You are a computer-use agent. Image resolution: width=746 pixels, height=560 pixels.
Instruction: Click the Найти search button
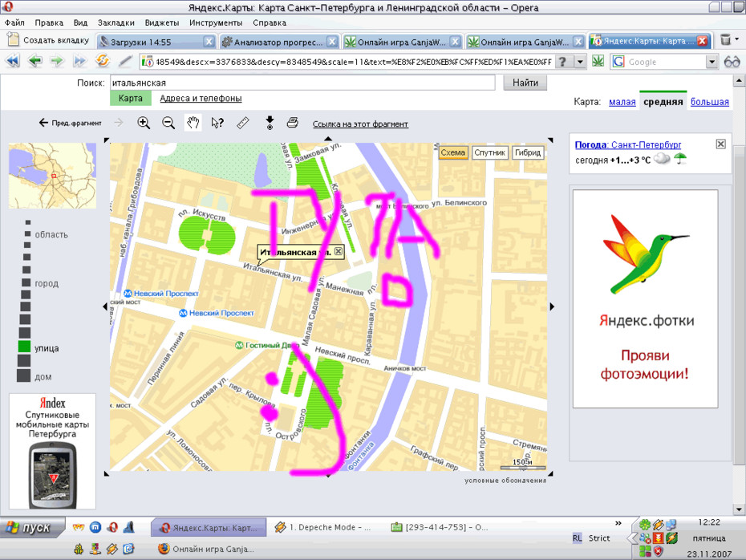pos(525,83)
